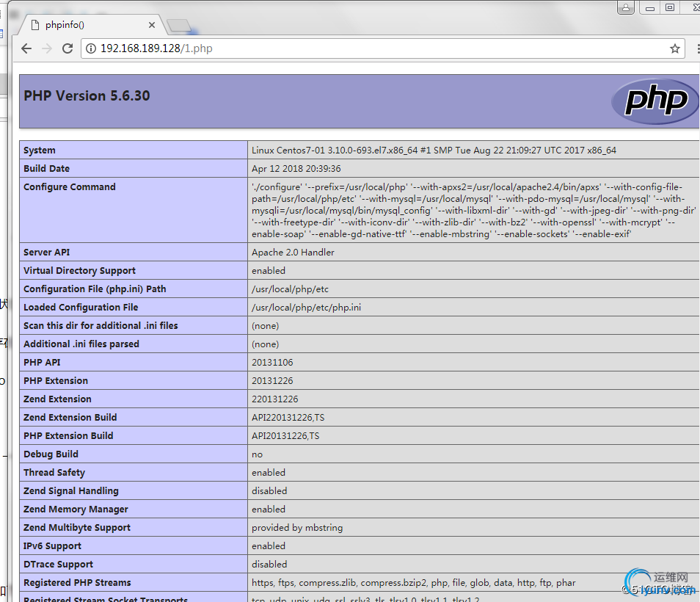Select the Virtual Directory Support label
This screenshot has height=602, width=700.
pos(79,271)
